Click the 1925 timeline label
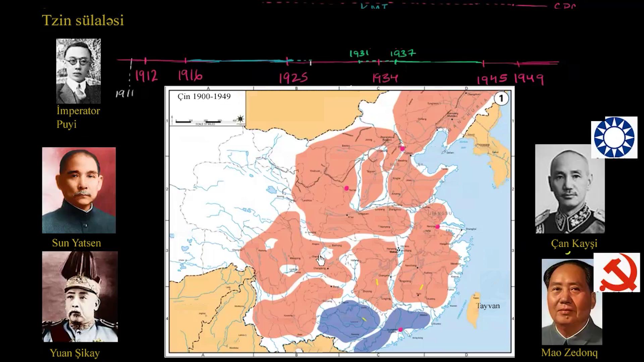The width and height of the screenshot is (644, 362). [293, 78]
